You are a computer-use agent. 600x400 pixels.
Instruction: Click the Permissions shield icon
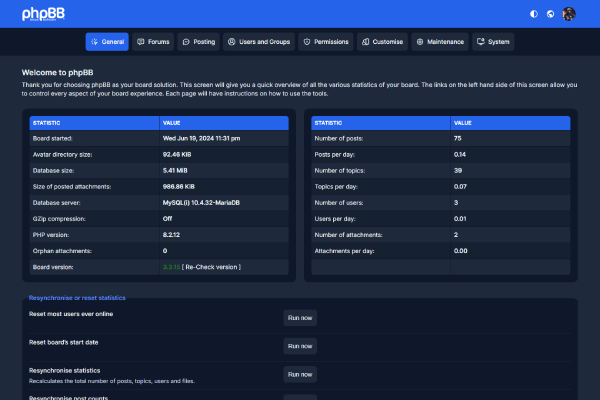coord(307,42)
